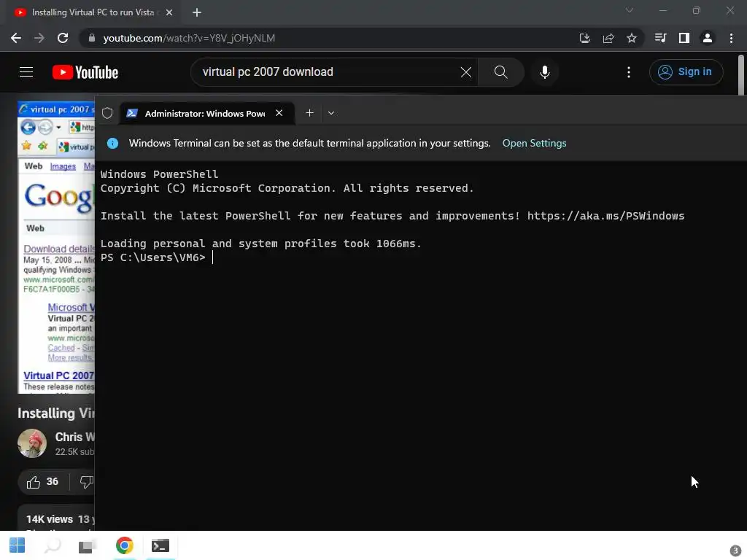Close the Installing Virtual PC browser tab
This screenshot has width=747, height=560.
[169, 13]
